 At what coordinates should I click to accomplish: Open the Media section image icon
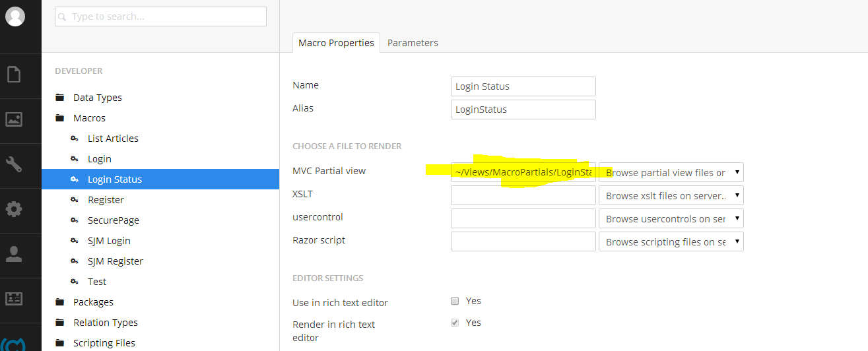14,119
